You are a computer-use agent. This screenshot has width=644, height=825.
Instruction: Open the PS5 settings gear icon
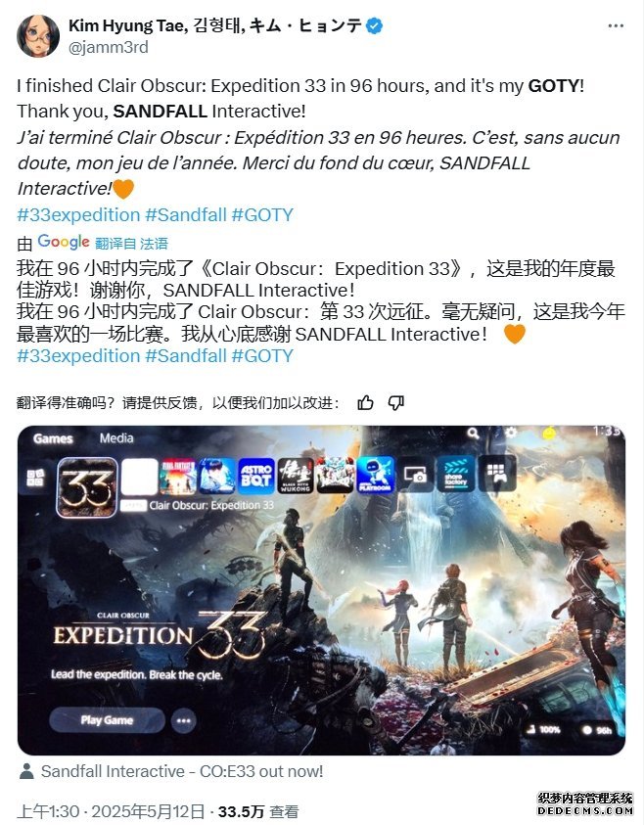pos(510,433)
